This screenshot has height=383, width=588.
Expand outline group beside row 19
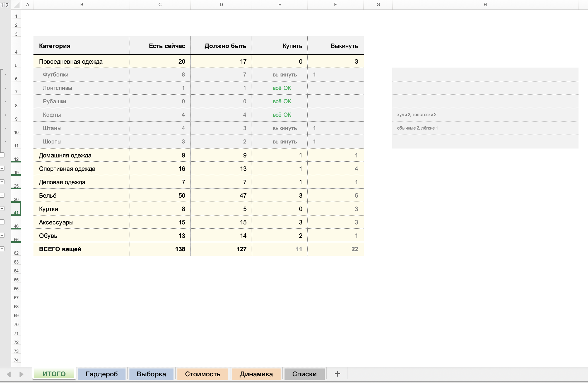tap(2, 168)
